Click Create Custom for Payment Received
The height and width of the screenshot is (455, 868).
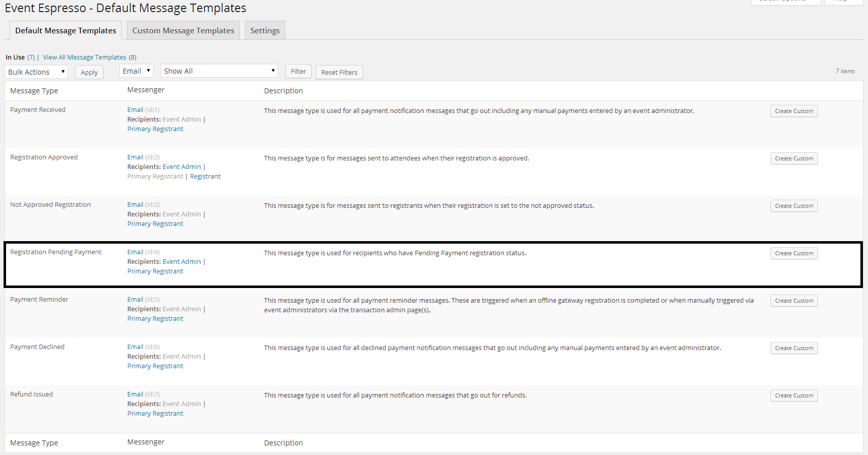794,111
